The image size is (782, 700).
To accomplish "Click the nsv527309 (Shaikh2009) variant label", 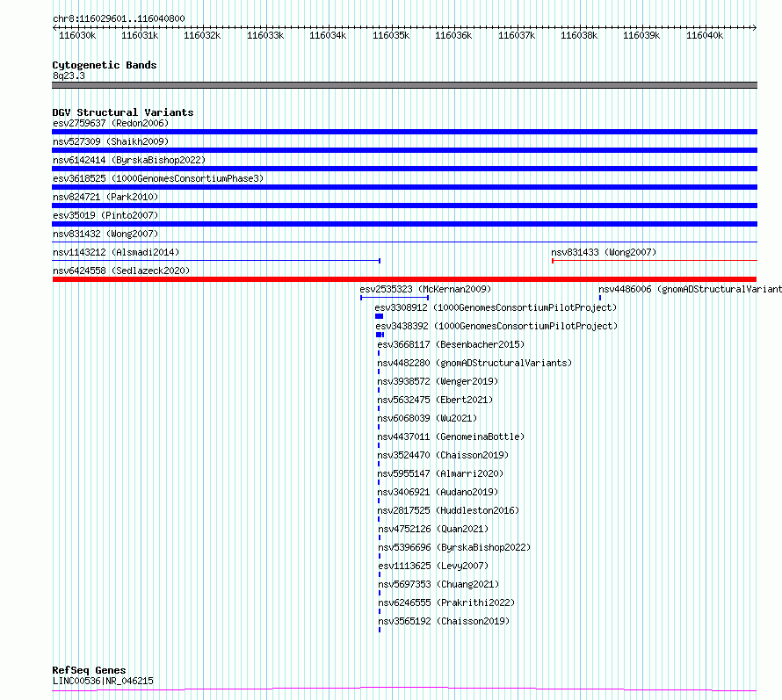I will 111,141.
